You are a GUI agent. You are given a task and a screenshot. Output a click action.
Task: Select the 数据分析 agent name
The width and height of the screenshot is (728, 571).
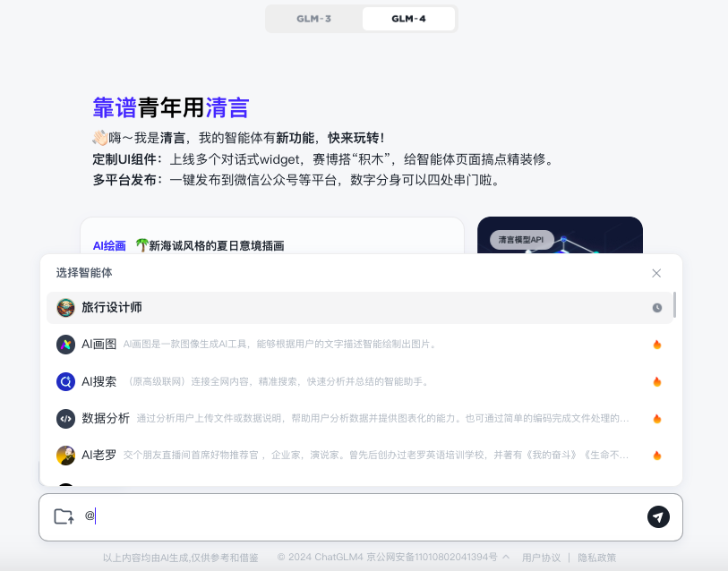[x=106, y=418]
